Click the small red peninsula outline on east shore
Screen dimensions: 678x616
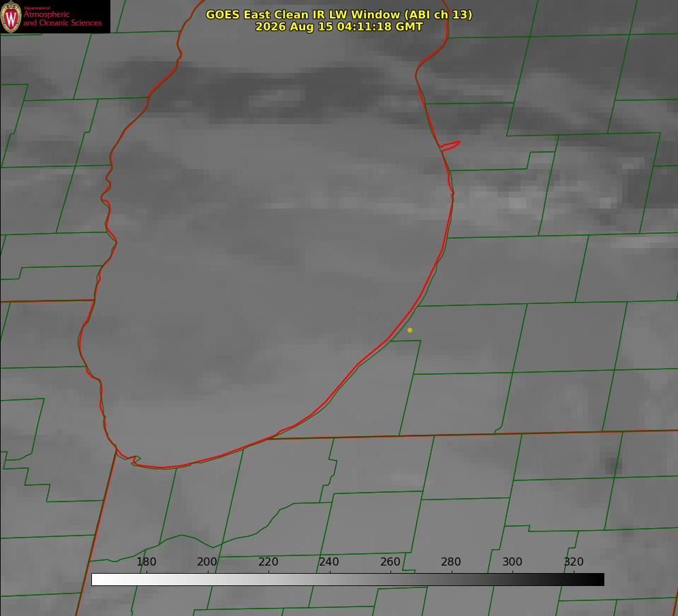coord(450,146)
